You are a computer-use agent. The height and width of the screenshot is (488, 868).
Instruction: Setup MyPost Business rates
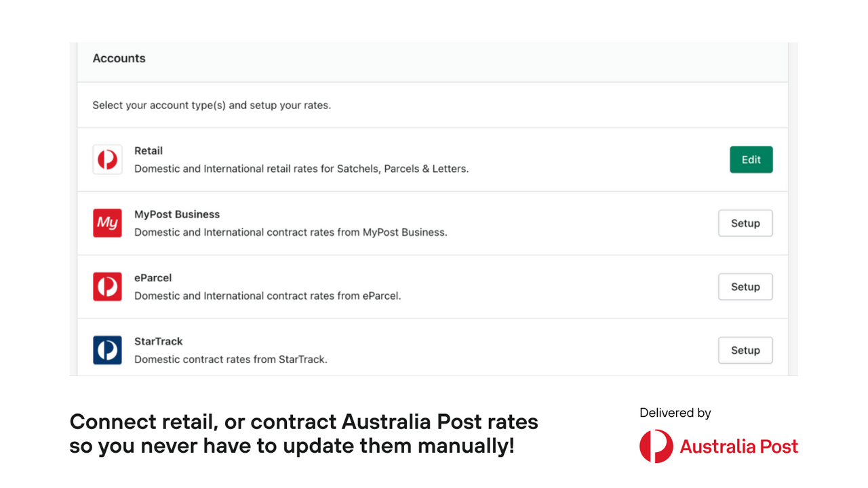click(745, 223)
